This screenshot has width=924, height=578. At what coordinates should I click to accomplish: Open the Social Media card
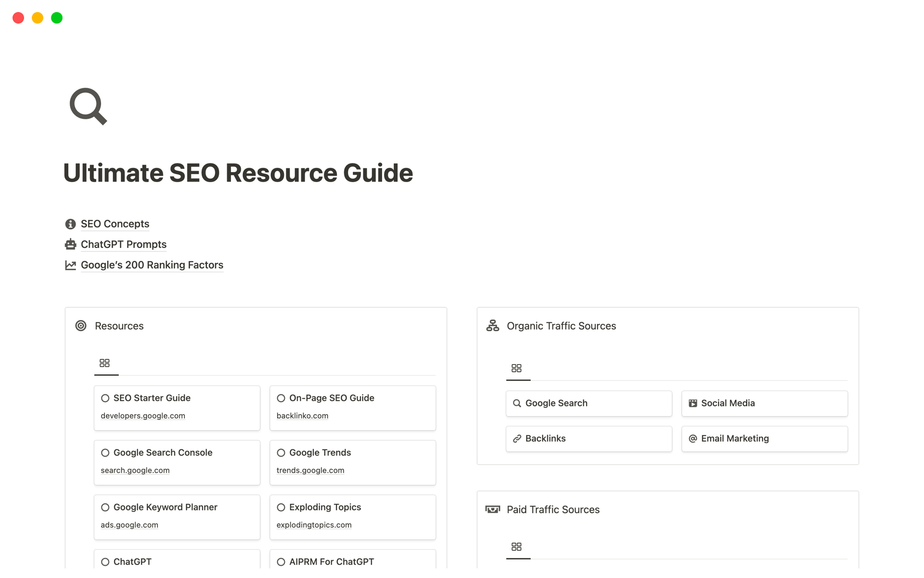click(764, 403)
